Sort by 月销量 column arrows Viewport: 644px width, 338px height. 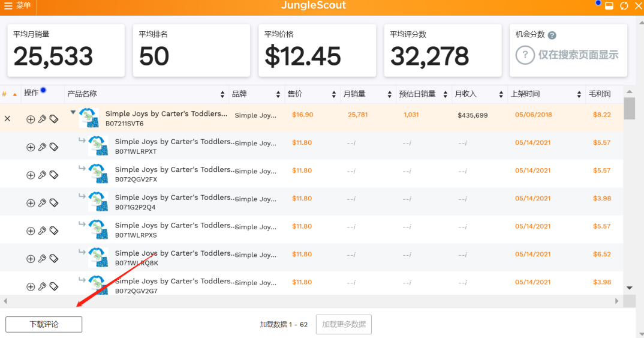[x=389, y=95]
